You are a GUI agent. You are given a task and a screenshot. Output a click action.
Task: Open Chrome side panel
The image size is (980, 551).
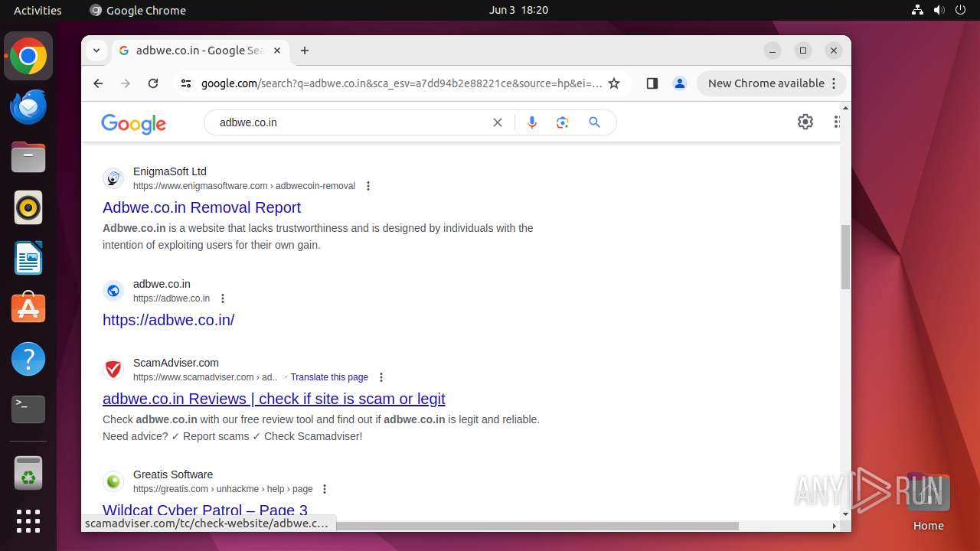652,83
